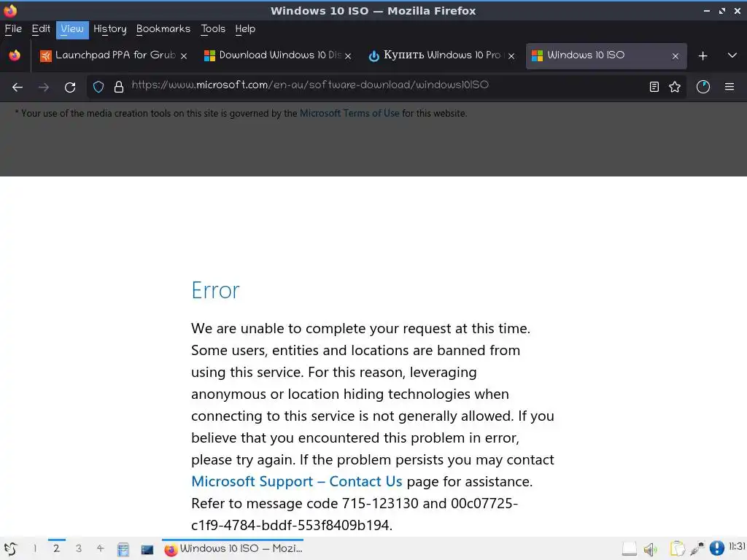Close the Купить Windows 10 Pro tab

pyautogui.click(x=511, y=55)
